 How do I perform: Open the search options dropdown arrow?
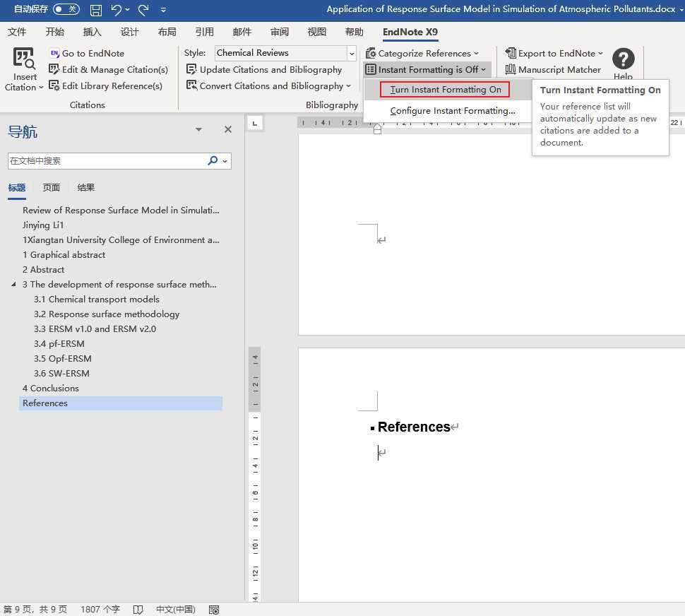pos(225,161)
